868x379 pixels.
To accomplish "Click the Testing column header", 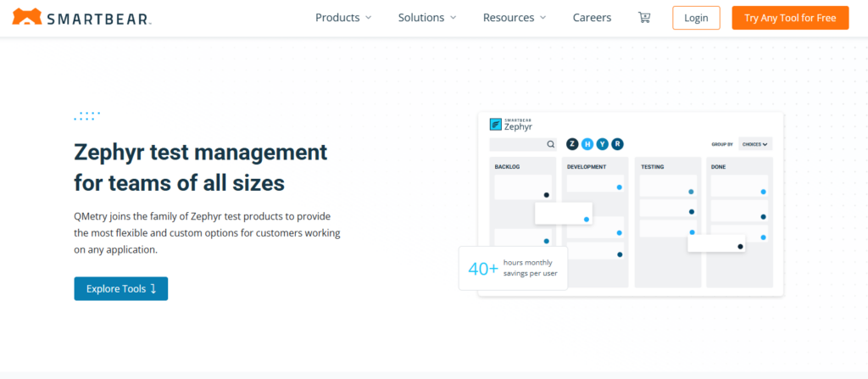I will [x=653, y=167].
